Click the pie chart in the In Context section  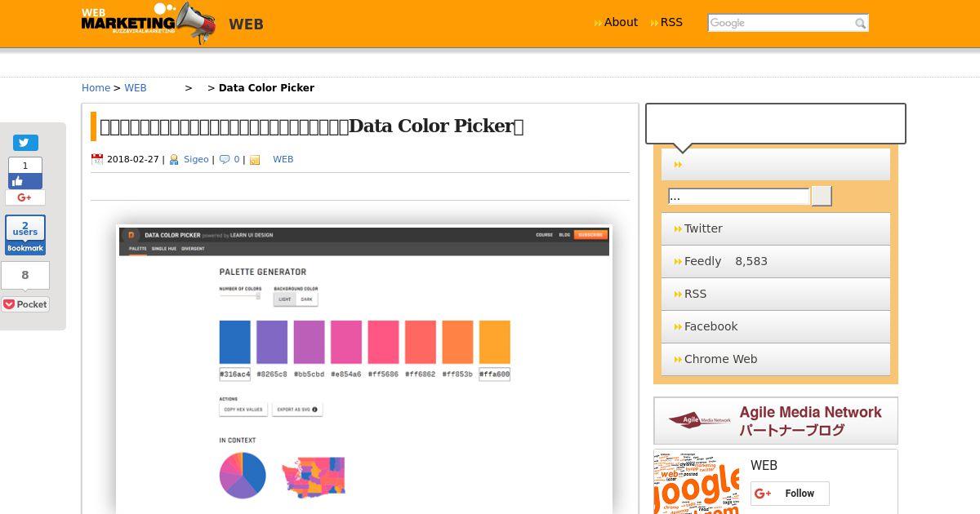(243, 475)
